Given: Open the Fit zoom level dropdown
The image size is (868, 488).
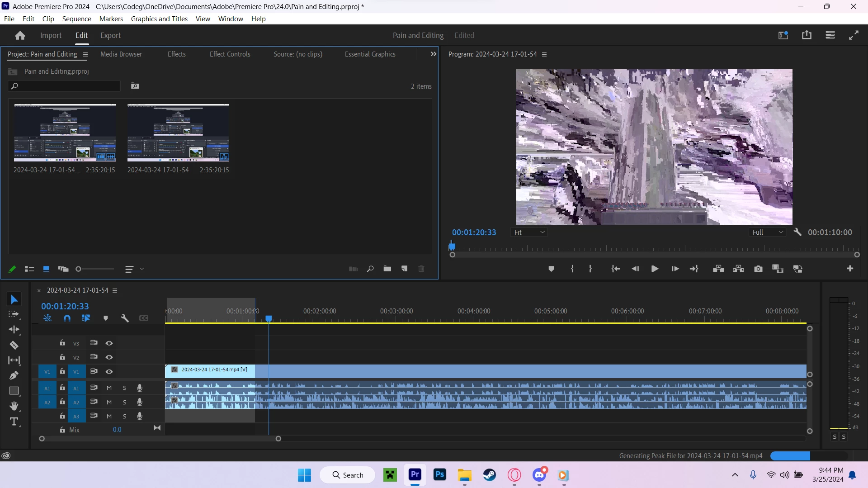Looking at the screenshot, I should [529, 232].
